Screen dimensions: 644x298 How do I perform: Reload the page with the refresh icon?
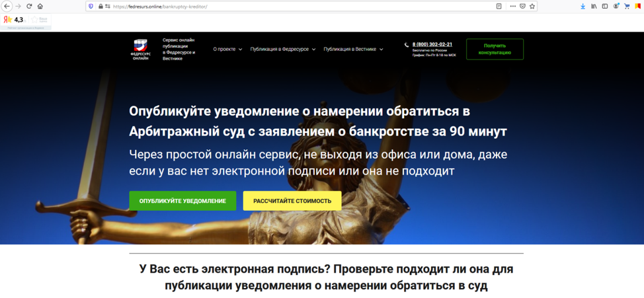[29, 6]
